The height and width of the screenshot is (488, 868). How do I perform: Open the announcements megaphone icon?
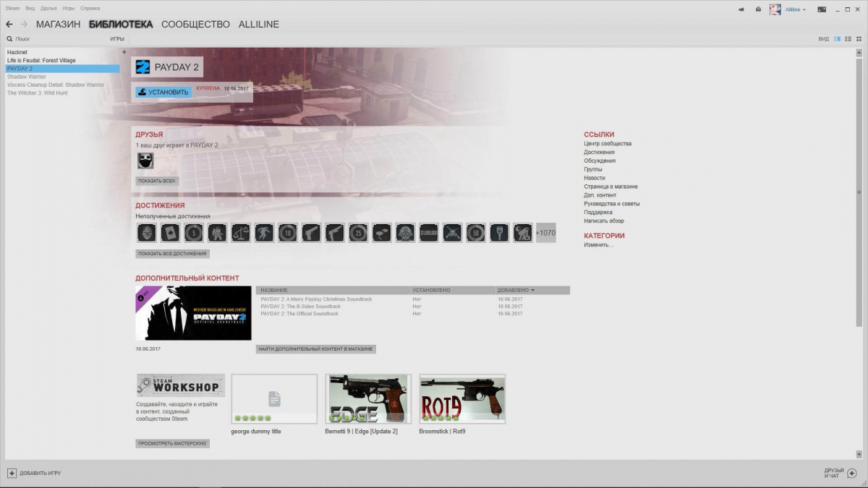[741, 9]
